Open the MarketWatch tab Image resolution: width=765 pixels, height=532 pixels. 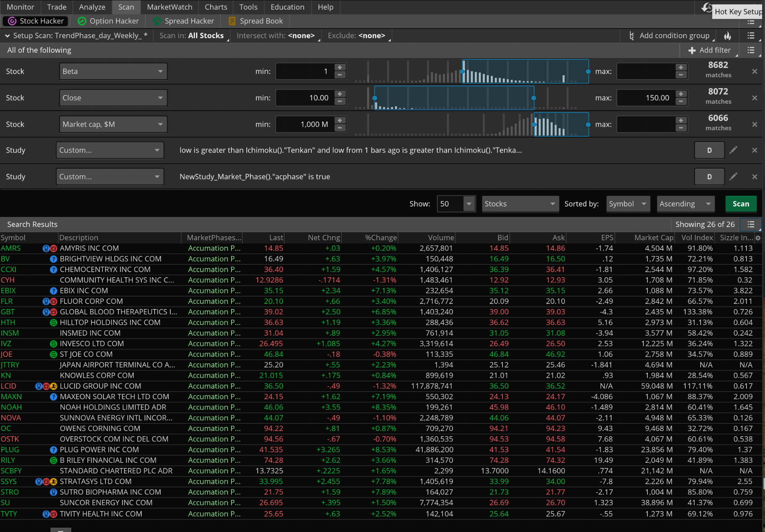[170, 7]
